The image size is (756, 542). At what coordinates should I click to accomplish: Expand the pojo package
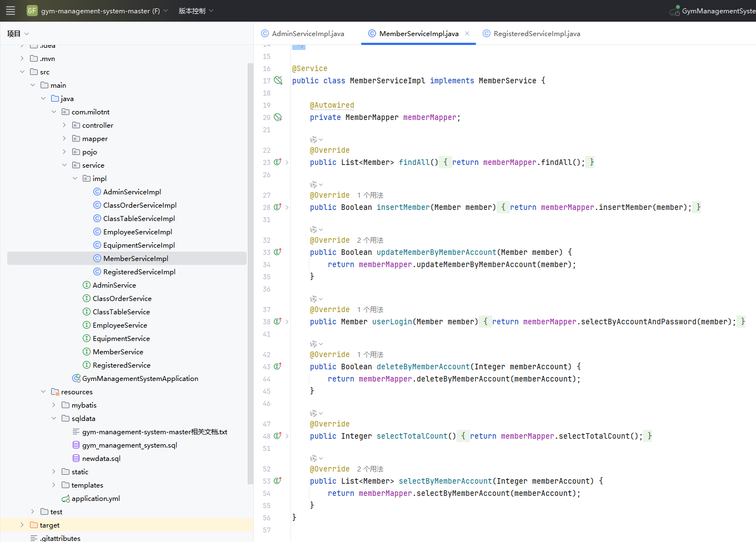click(x=64, y=152)
